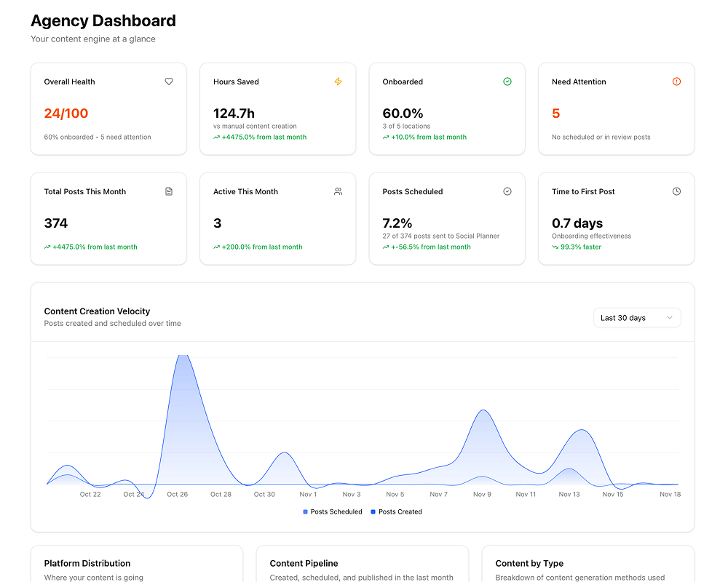Select the green check icon on Onboarded card

[x=507, y=81]
